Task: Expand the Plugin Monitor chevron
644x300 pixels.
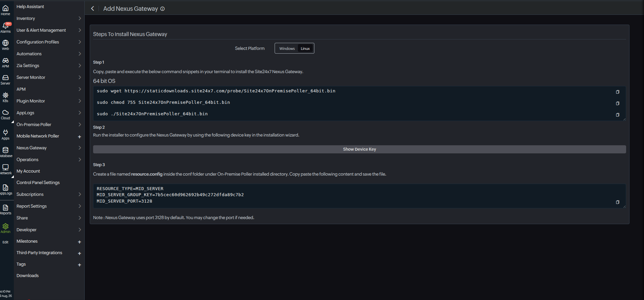Action: tap(80, 101)
